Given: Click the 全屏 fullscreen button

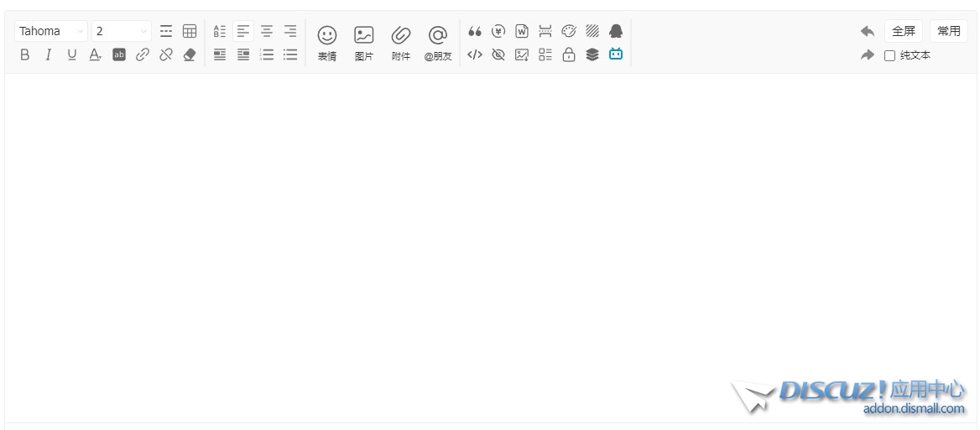Looking at the screenshot, I should tap(903, 31).
